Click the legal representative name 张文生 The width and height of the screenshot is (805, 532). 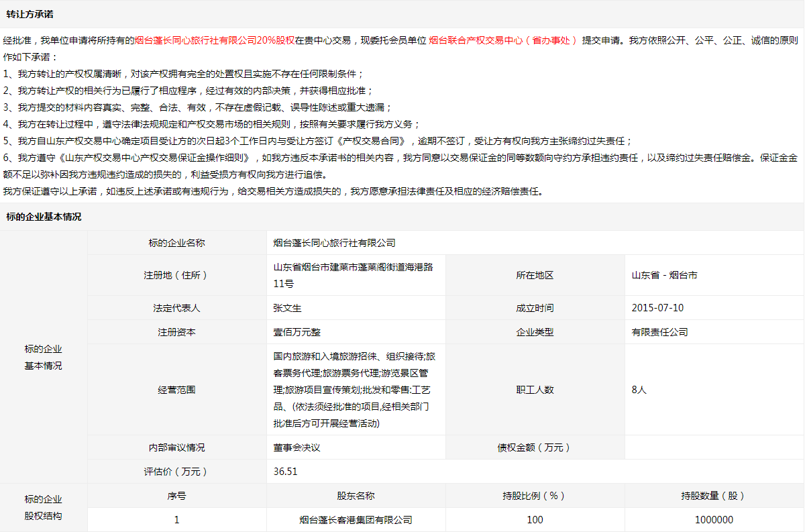pyautogui.click(x=287, y=308)
